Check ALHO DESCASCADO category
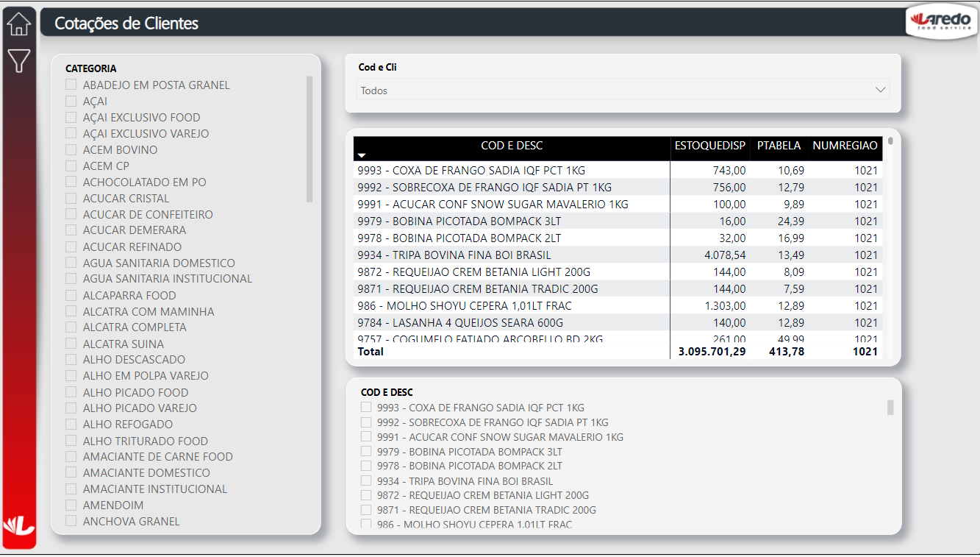The image size is (980, 557). tap(71, 359)
